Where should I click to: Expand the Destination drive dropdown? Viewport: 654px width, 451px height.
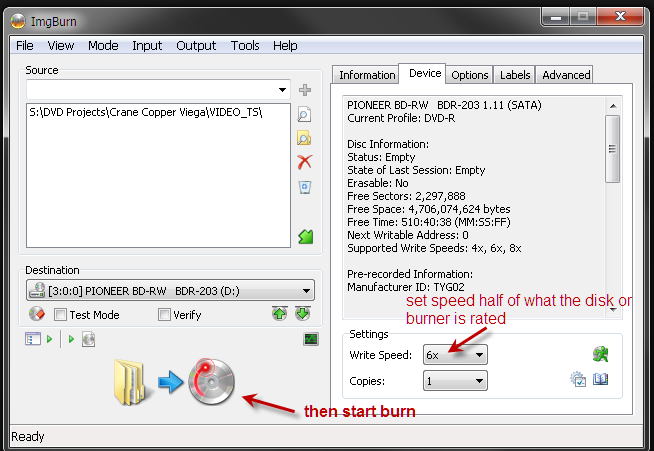tap(306, 291)
